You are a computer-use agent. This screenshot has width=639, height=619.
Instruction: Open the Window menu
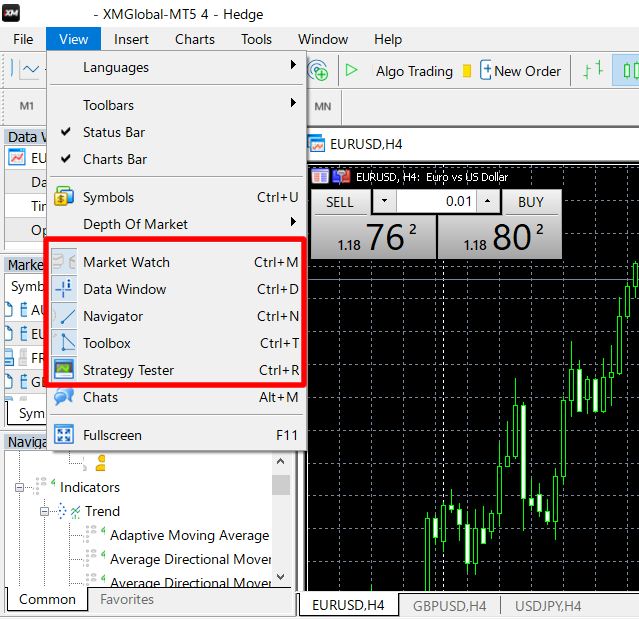pyautogui.click(x=323, y=39)
